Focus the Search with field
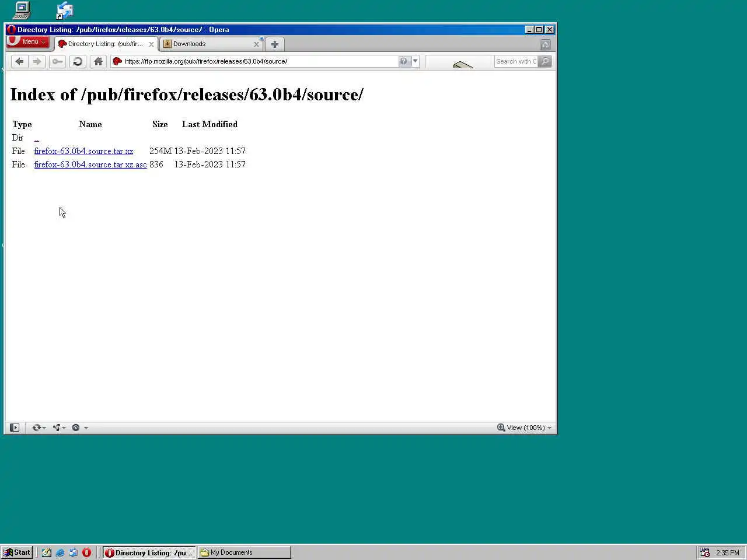This screenshot has width=747, height=560. pyautogui.click(x=515, y=61)
